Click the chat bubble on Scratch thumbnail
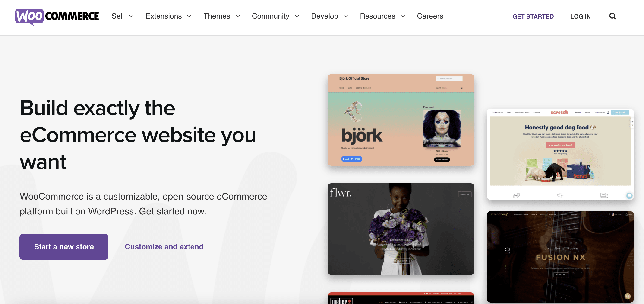The height and width of the screenshot is (304, 644). tap(629, 196)
